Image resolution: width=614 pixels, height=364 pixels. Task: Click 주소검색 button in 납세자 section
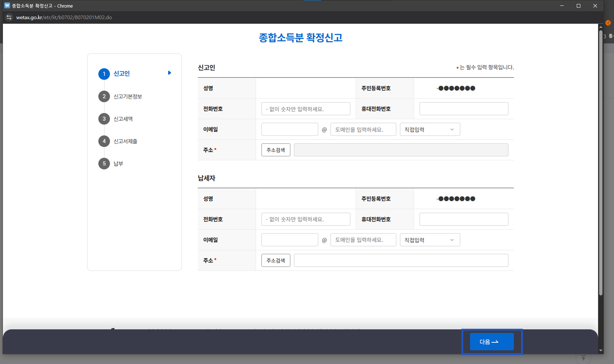(275, 260)
